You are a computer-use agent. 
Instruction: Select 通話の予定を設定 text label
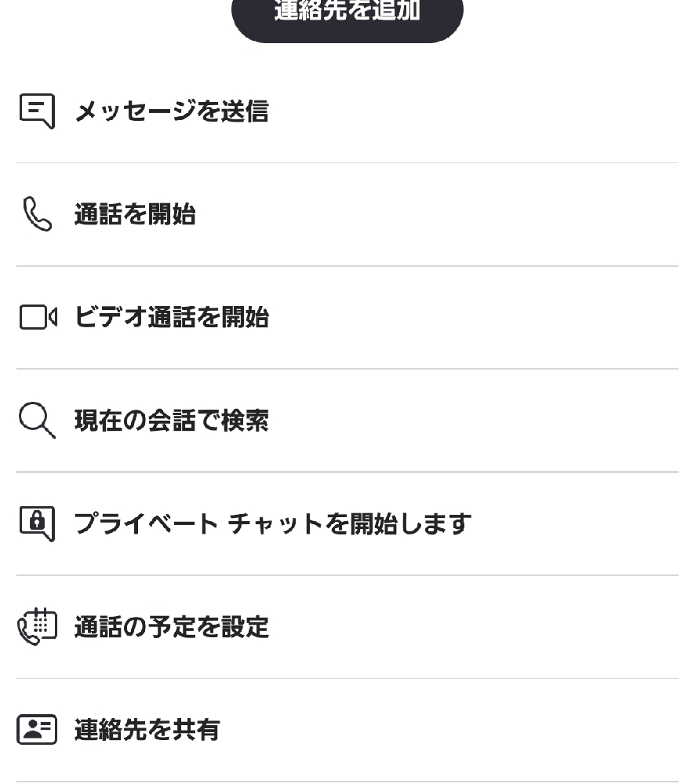(171, 627)
